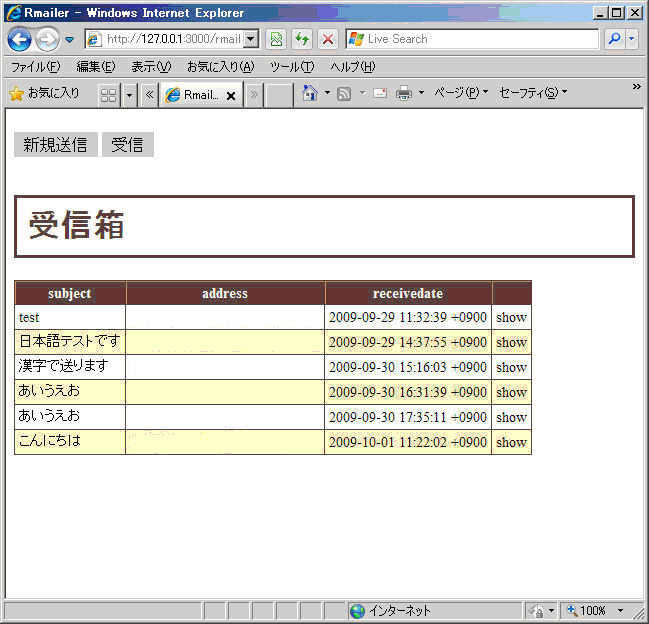This screenshot has height=624, width=649.
Task: Click the protected mode security icon
Action: tap(537, 611)
